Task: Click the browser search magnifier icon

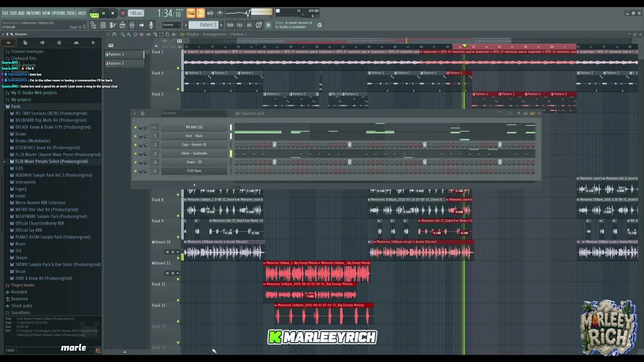Action: pyautogui.click(x=98, y=351)
